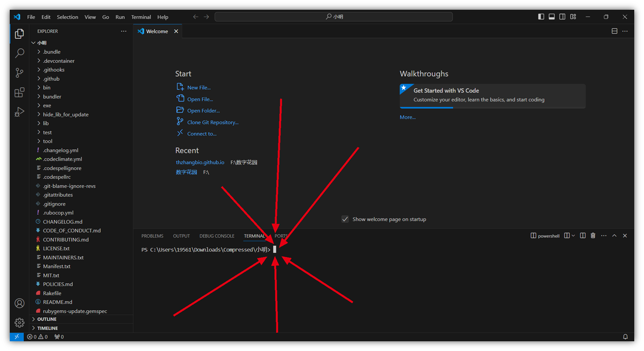Screen dimensions: 644x351
Task: Open terminal panel More Actions ellipsis
Action: tap(604, 235)
